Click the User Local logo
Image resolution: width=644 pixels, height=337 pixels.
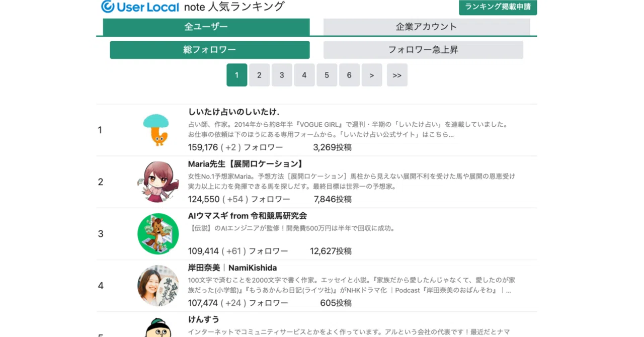pyautogui.click(x=140, y=7)
